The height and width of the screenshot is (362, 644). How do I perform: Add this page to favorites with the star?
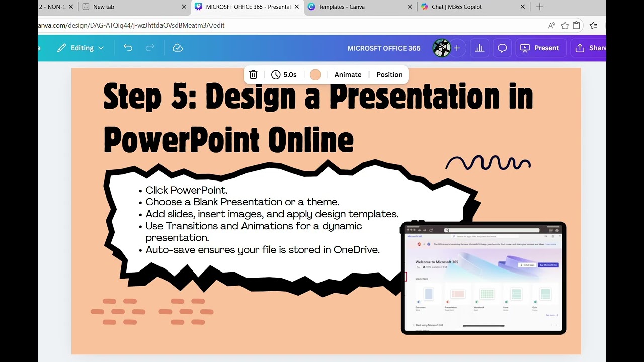pyautogui.click(x=565, y=25)
